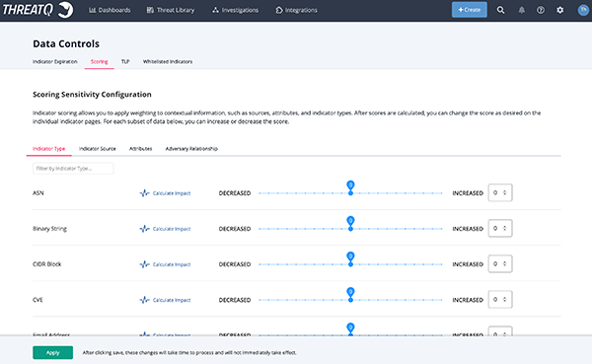This screenshot has width=592, height=364.
Task: Open the Investigations menu
Action: click(235, 10)
